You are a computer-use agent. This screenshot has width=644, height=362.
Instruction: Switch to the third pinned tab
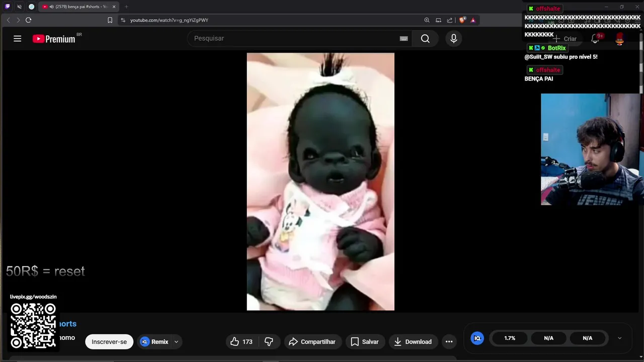tap(32, 7)
